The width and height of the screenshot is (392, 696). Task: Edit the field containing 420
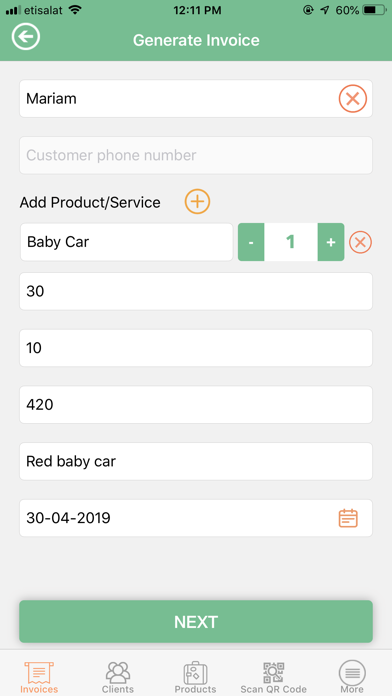coord(196,404)
